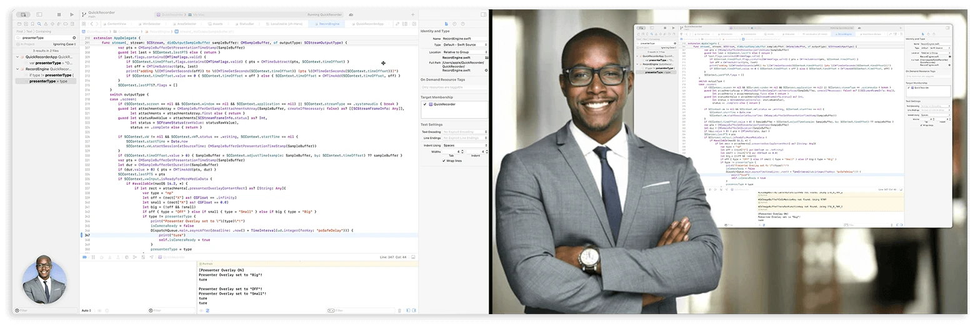
Task: Toggle breakpoints activation in debug bar
Action: 84,257
